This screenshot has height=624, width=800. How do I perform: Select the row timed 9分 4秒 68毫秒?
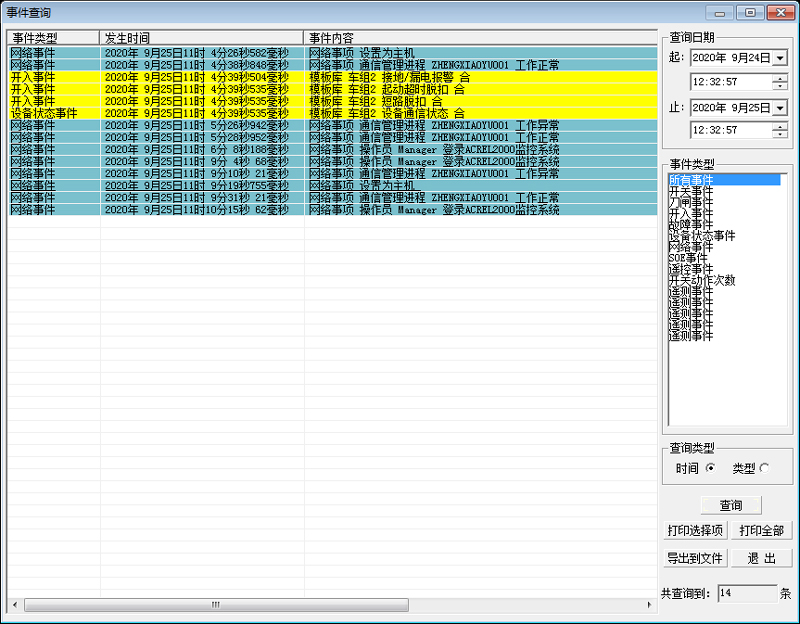click(x=333, y=162)
